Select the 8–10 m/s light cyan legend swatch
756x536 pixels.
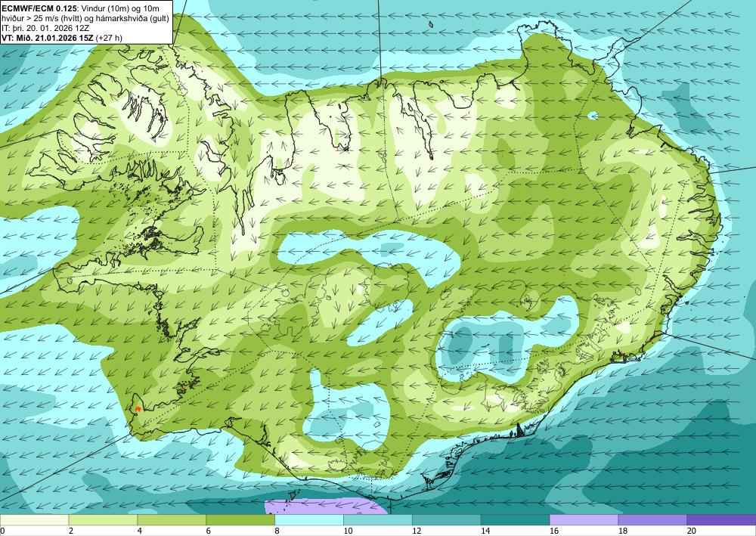click(309, 519)
